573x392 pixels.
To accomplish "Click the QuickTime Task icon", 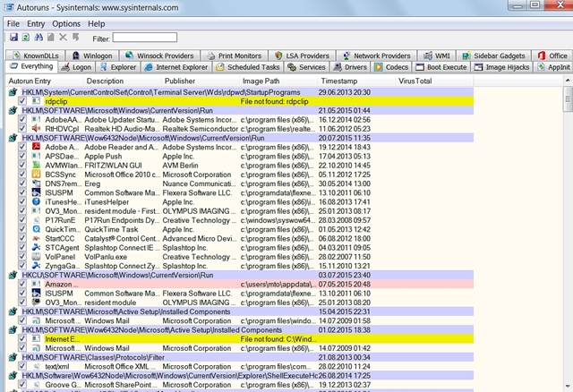I will tap(36, 229).
